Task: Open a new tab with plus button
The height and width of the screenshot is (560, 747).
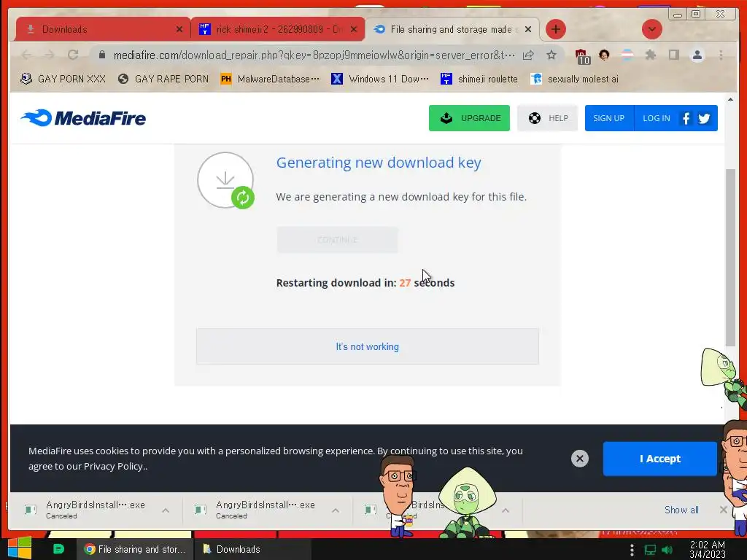Action: [555, 29]
